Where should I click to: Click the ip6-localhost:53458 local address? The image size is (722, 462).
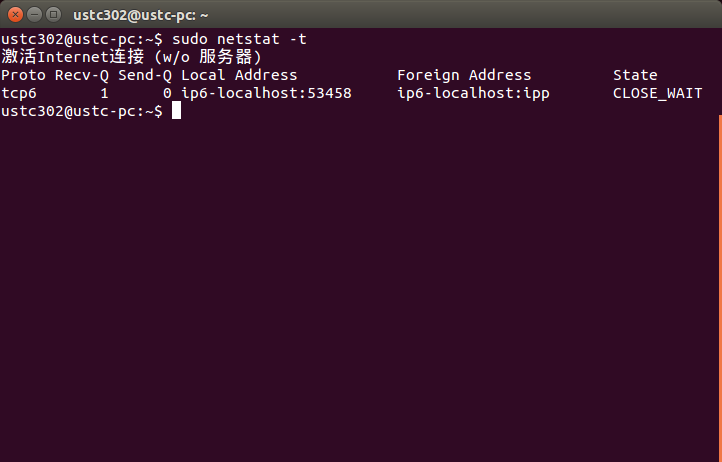coord(266,93)
